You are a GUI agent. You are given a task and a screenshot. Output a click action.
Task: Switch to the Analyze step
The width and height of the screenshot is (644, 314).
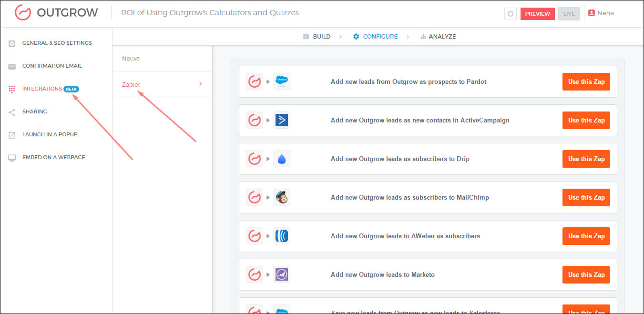click(438, 37)
